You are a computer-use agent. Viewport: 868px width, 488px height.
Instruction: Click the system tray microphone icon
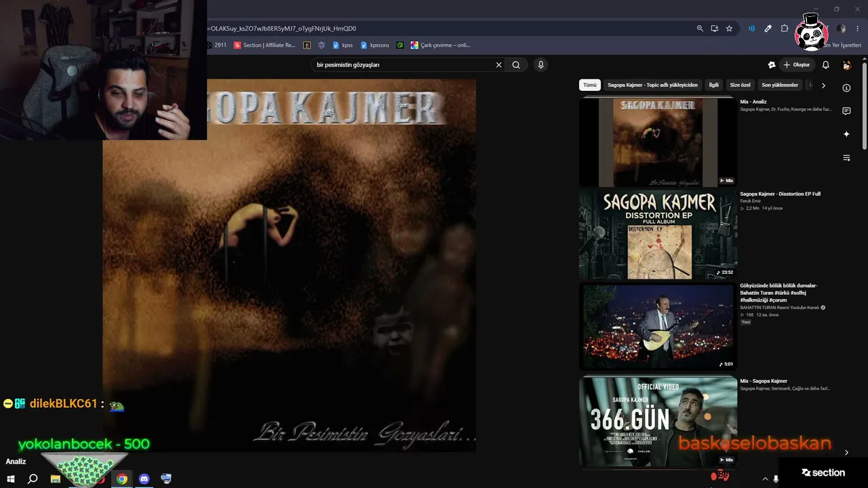776,479
